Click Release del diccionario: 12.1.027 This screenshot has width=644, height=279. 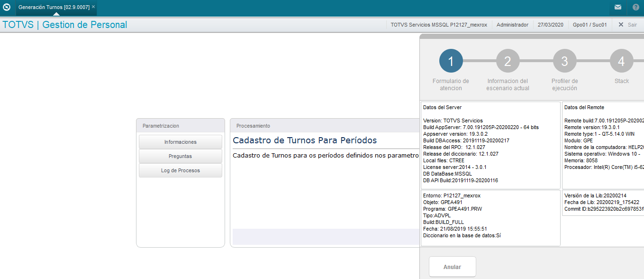[x=461, y=154]
